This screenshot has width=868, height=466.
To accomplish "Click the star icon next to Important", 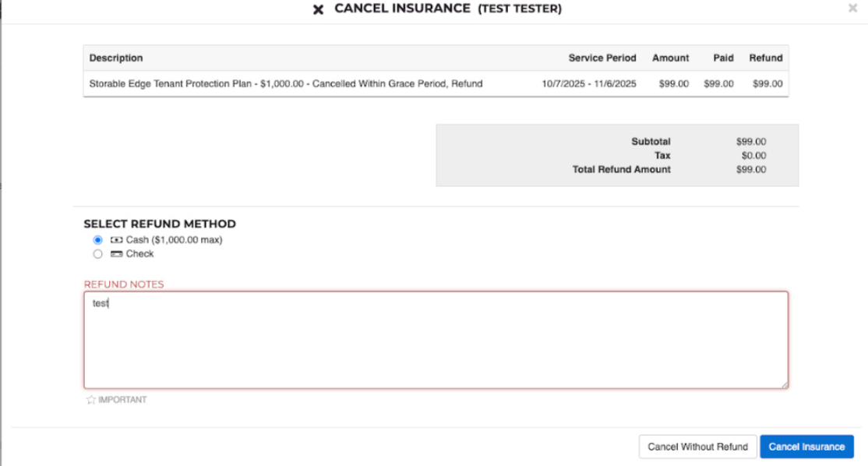I will pyautogui.click(x=90, y=400).
